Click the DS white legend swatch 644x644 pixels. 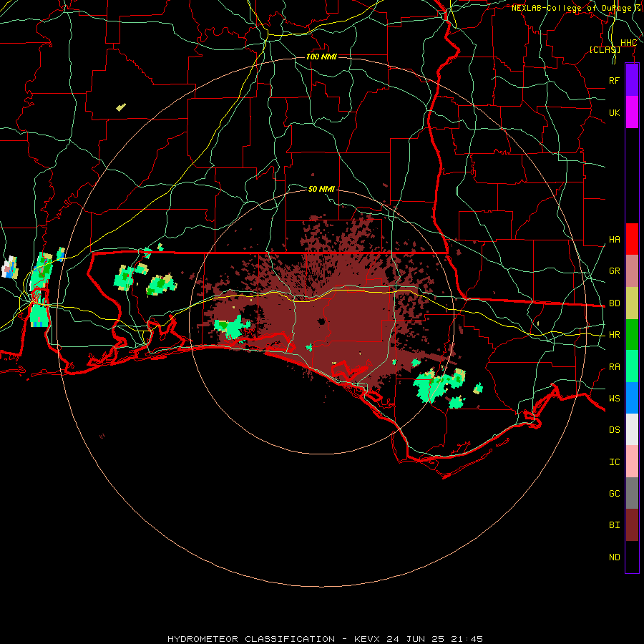[632, 429]
